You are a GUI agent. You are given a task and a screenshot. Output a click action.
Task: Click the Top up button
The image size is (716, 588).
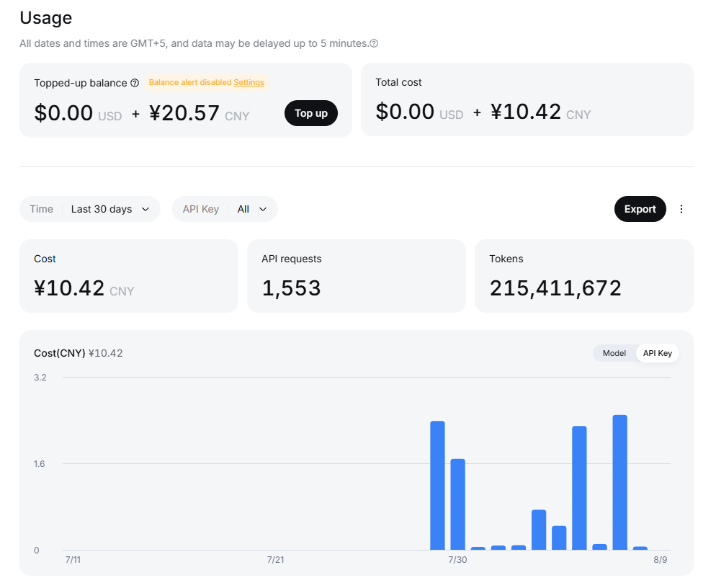(311, 113)
